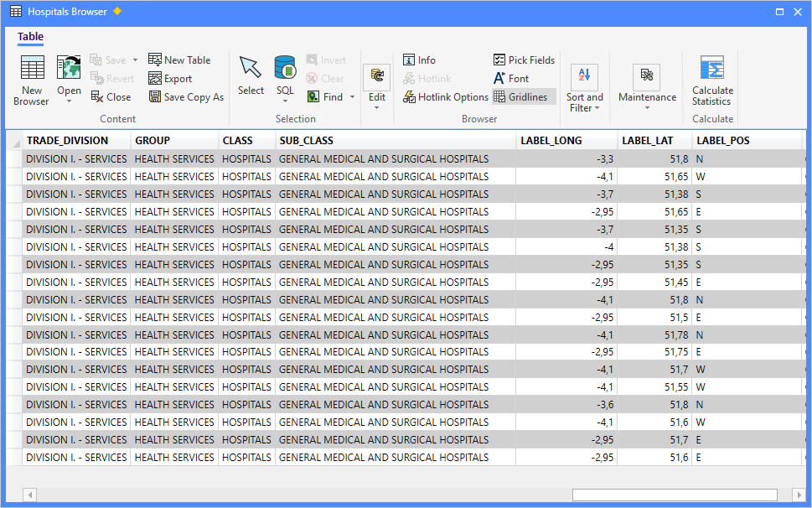Maximize the Hospitals Browser window
The width and height of the screenshot is (812, 508).
point(779,12)
